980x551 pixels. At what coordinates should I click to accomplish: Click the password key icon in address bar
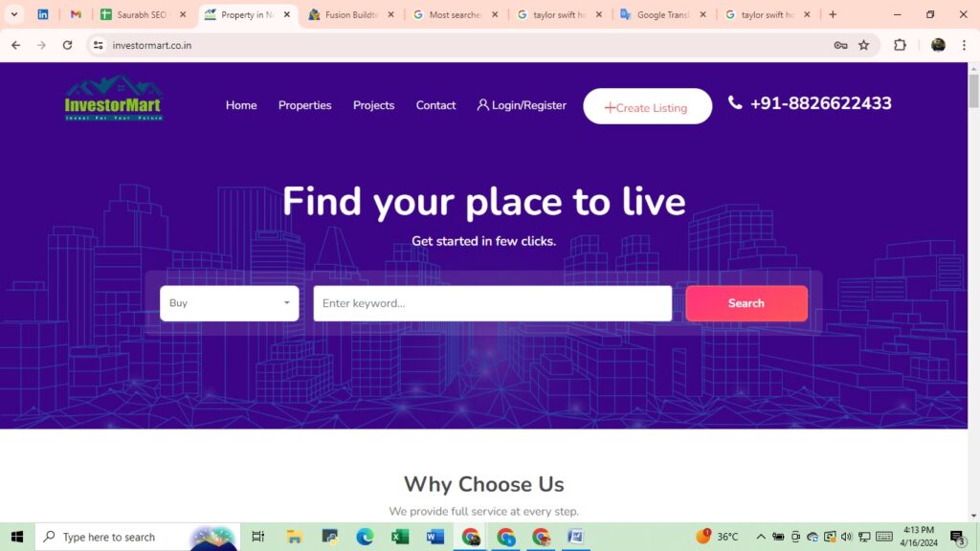[x=840, y=45]
